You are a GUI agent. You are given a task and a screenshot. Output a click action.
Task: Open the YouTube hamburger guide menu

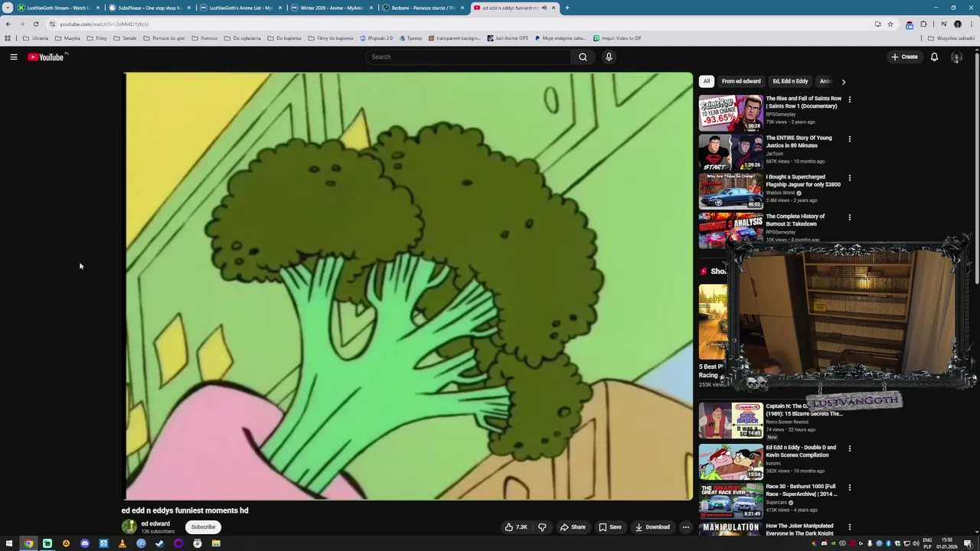tap(14, 57)
